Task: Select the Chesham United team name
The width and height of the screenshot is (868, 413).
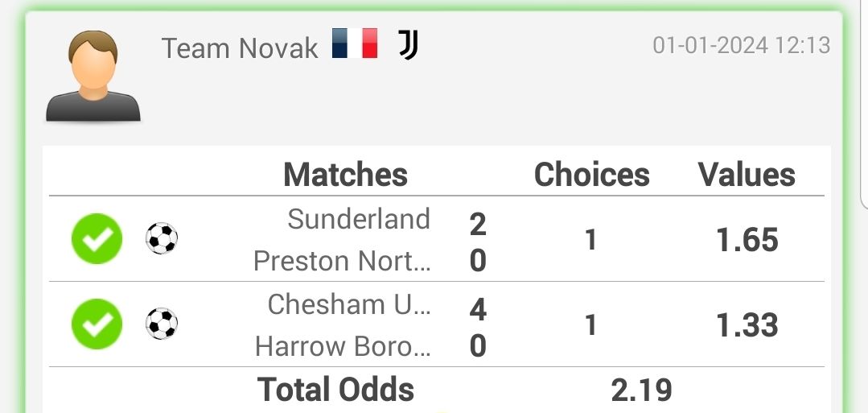Action: [x=349, y=304]
